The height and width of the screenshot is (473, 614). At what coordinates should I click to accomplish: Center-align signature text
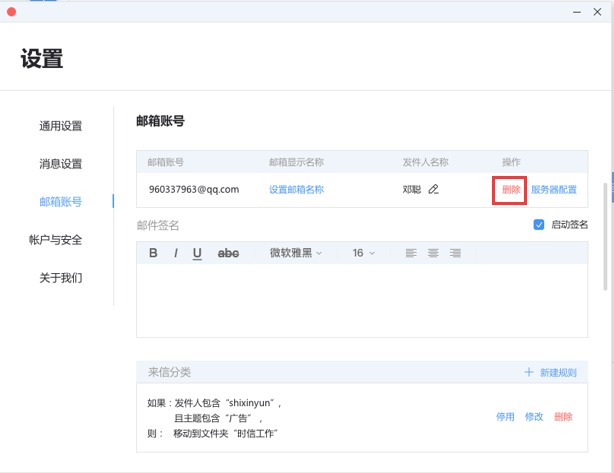[433, 253]
